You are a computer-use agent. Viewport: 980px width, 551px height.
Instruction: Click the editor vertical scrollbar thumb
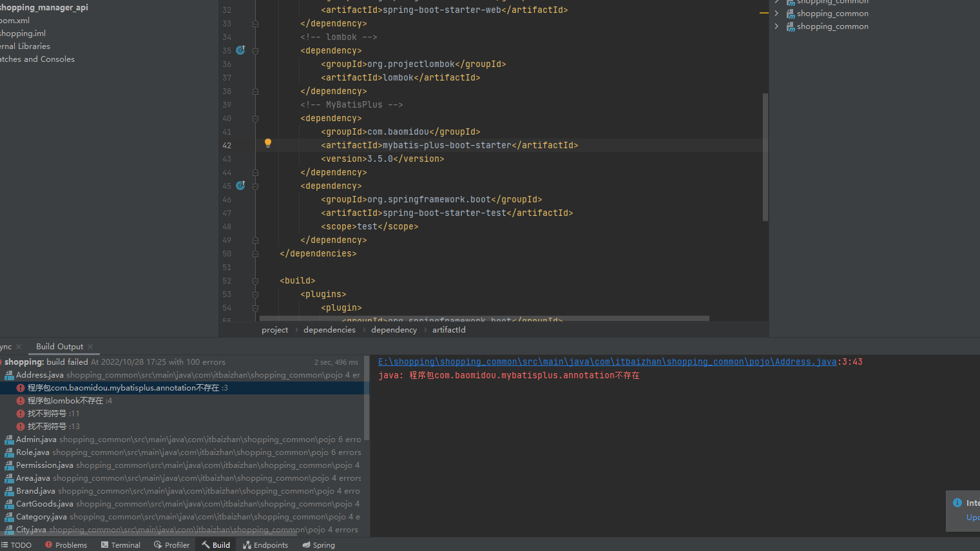[x=765, y=157]
